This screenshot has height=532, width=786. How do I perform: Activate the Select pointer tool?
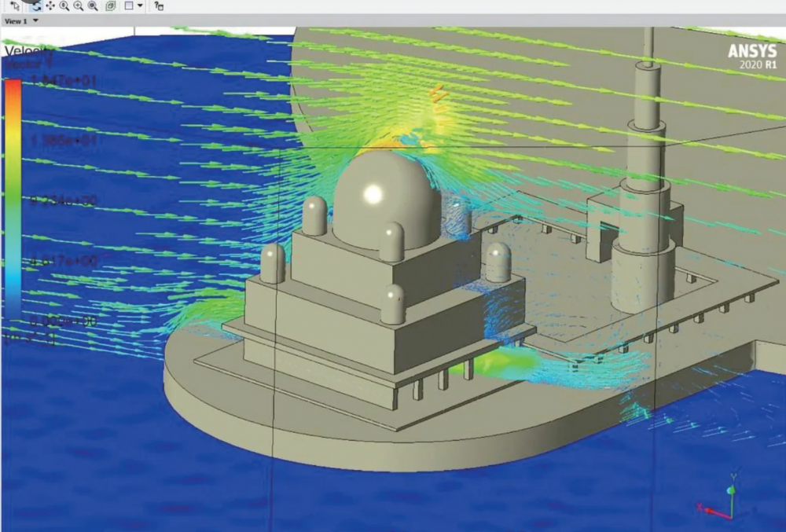tap(15, 6)
